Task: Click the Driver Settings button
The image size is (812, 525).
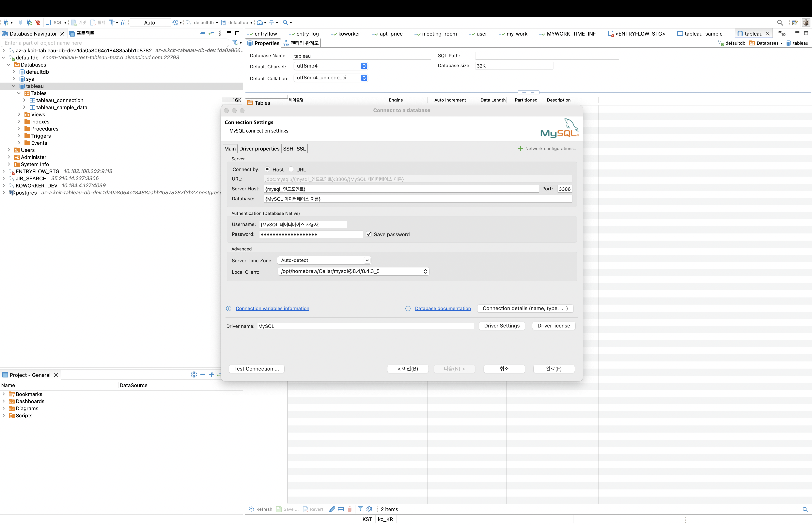Action: (x=501, y=326)
